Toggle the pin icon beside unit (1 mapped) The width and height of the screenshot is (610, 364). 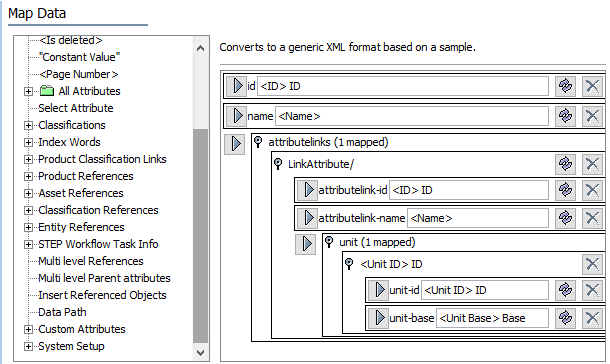tap(329, 242)
